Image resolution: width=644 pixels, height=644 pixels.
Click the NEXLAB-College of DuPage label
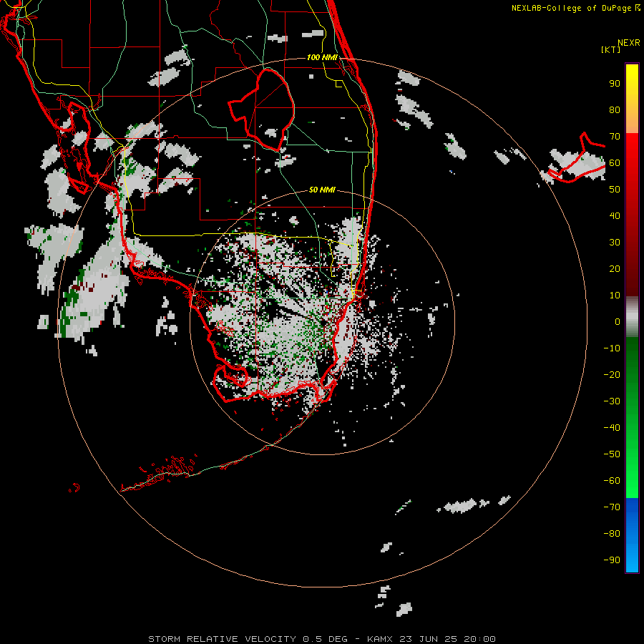point(575,8)
